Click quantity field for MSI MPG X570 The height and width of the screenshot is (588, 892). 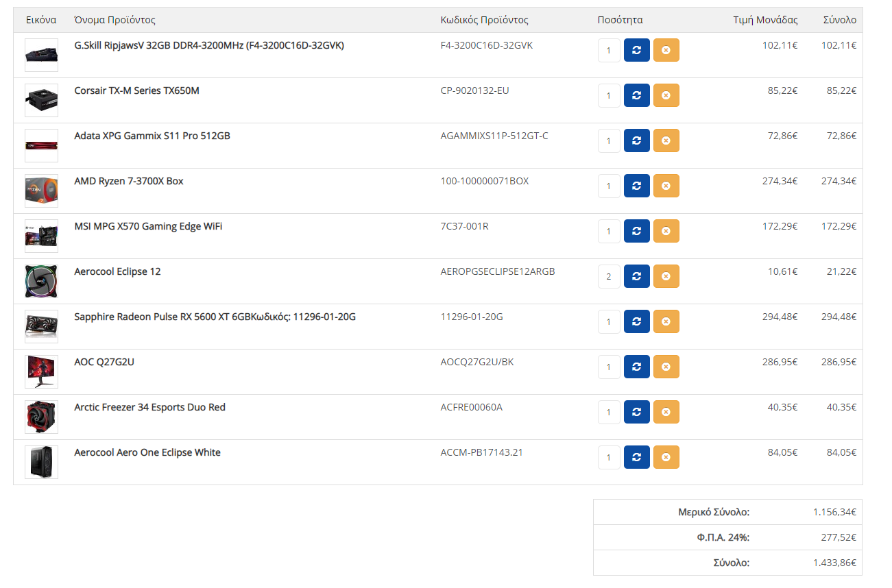click(609, 231)
